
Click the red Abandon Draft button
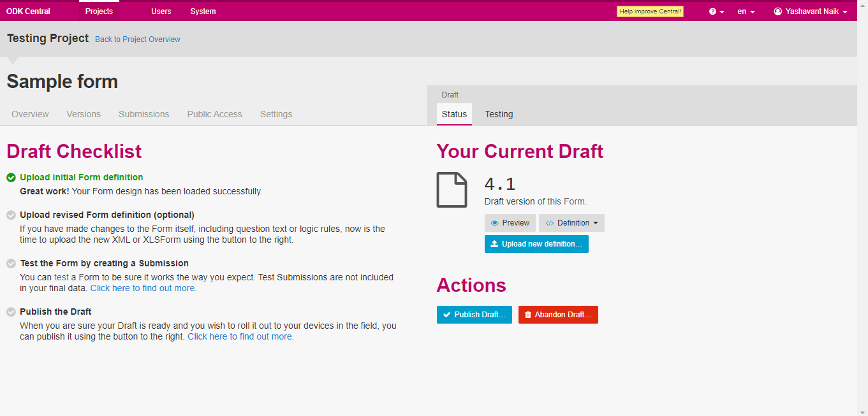tap(558, 315)
